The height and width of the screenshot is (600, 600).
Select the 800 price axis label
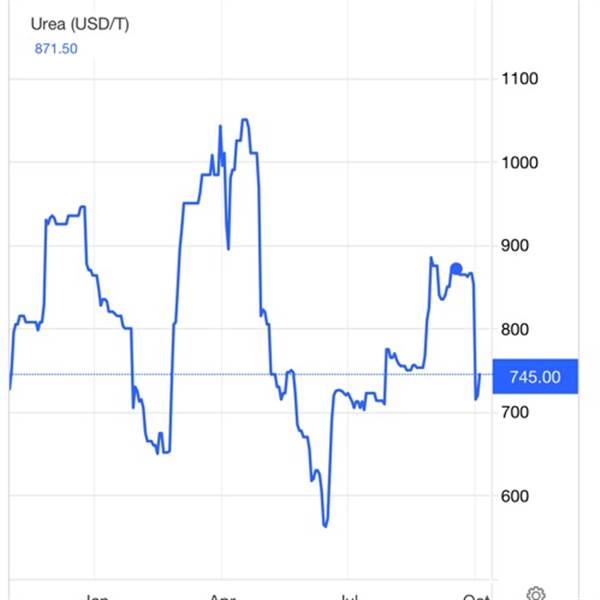(515, 329)
